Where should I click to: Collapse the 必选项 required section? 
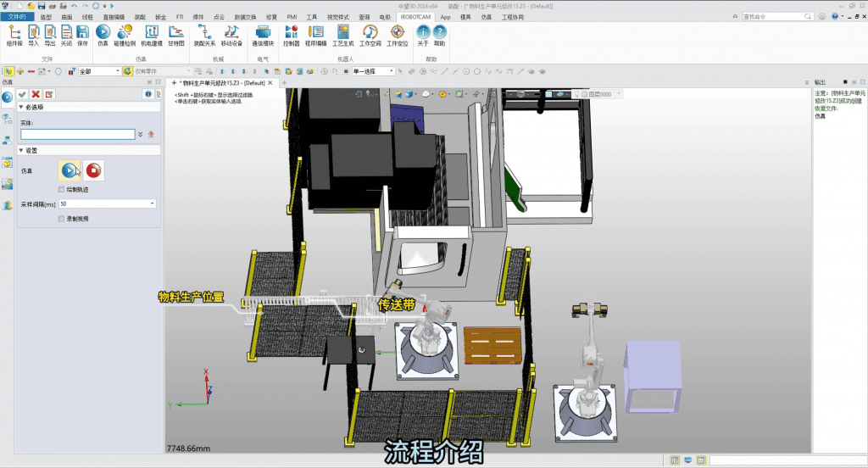point(22,108)
